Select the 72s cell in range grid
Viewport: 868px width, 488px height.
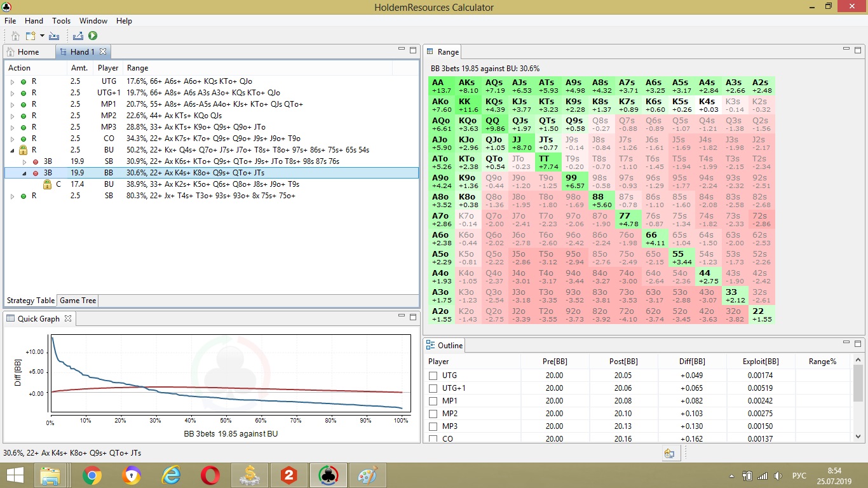(x=761, y=219)
